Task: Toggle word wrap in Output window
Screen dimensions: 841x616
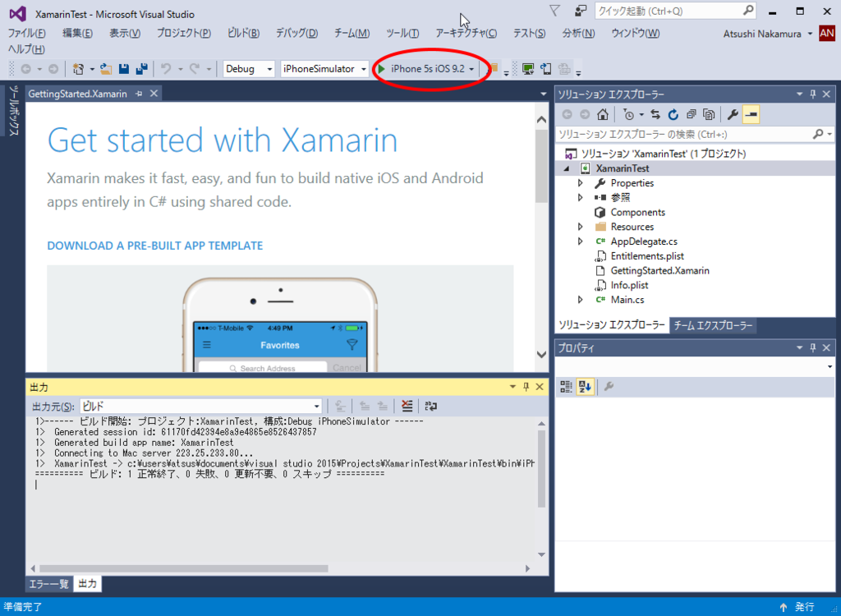Action: point(430,407)
